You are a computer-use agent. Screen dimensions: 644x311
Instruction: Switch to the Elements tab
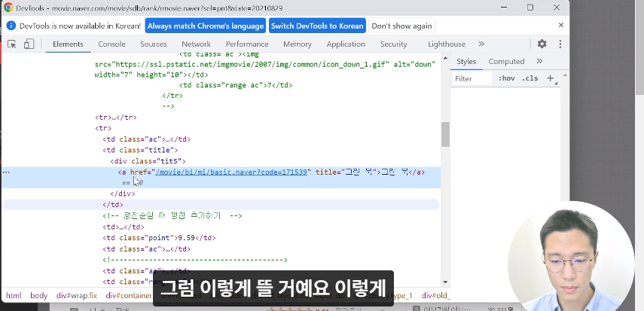point(68,44)
